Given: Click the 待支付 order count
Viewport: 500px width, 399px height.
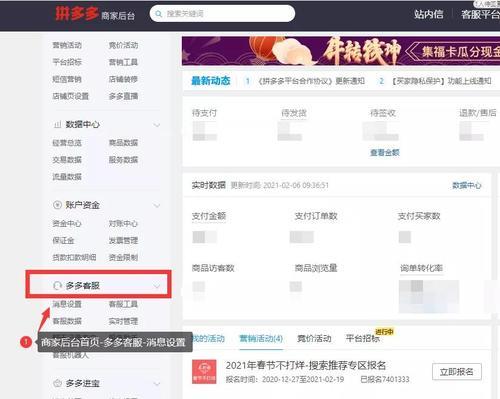Looking at the screenshot, I should [x=205, y=131].
